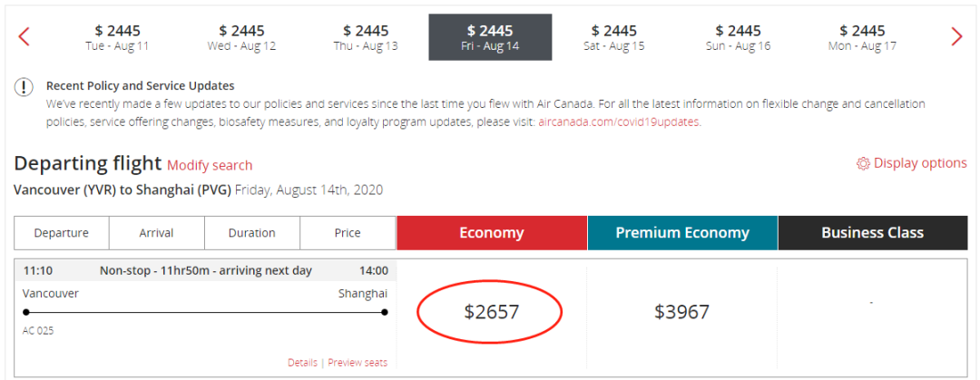
Task: Select Tue - Aug 11 date tab
Action: click(117, 37)
